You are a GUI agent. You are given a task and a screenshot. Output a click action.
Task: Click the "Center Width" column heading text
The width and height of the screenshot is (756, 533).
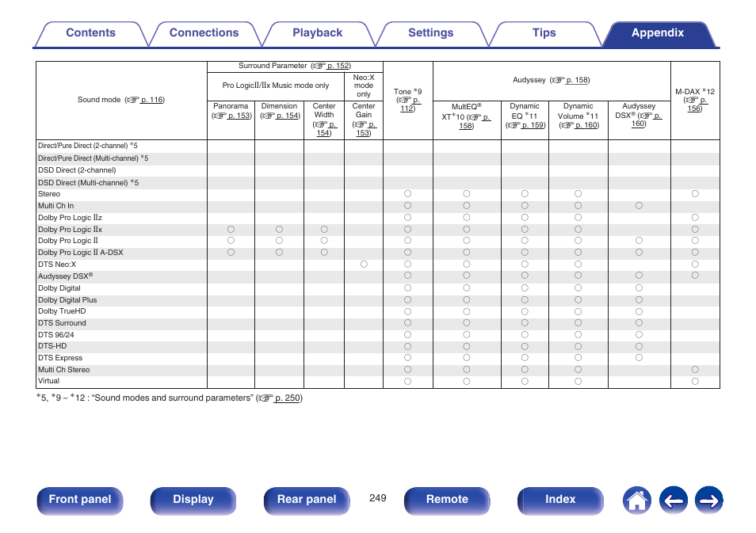(x=324, y=110)
